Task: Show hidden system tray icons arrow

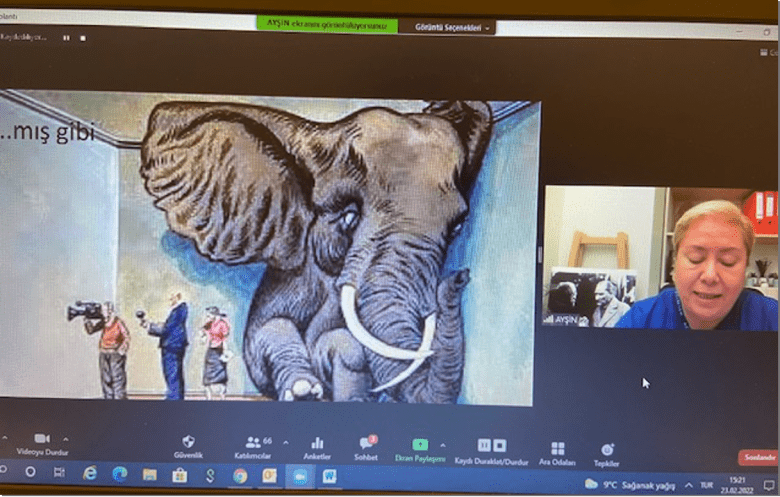Action: point(688,485)
